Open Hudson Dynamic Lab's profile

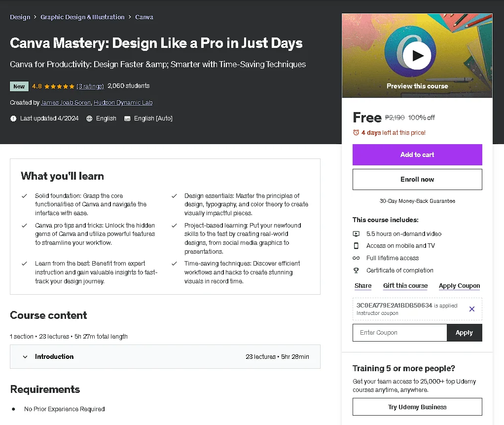[123, 102]
